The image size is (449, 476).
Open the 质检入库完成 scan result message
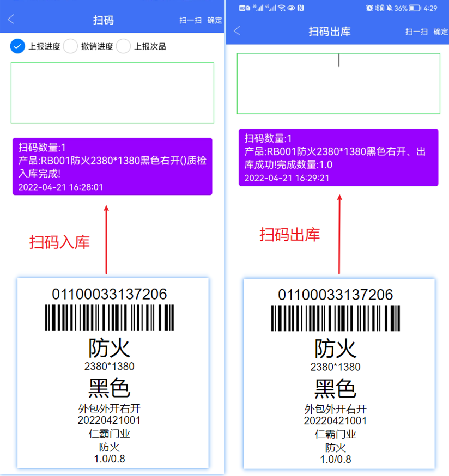pyautogui.click(x=112, y=166)
